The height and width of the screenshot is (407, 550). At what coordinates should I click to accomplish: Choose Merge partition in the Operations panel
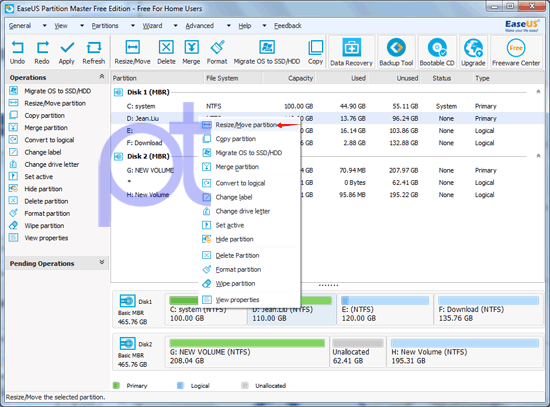tap(46, 128)
